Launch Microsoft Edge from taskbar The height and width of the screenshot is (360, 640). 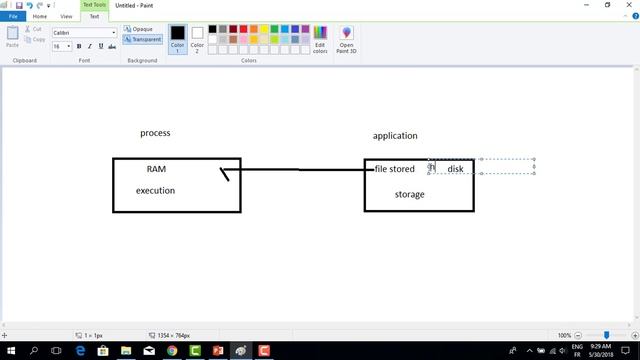[x=80, y=351]
